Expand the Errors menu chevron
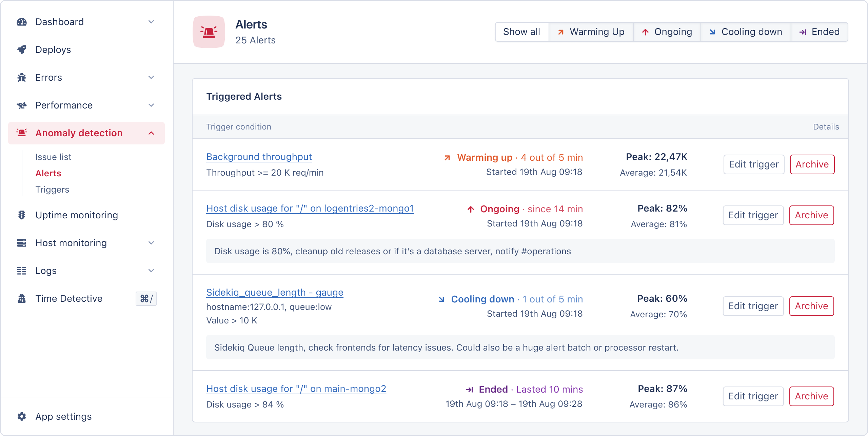Screen dimensions: 868x436 (151, 78)
